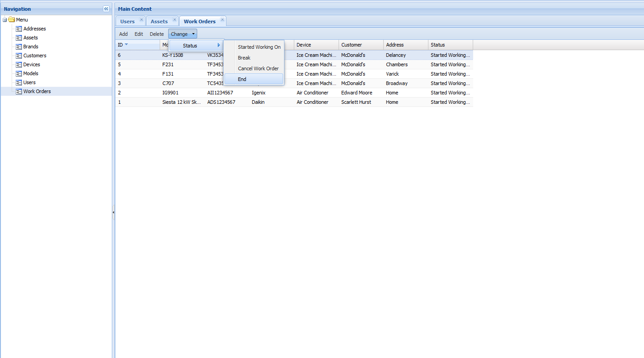Click the Models icon in navigation tree
644x358 pixels.
[x=19, y=73]
